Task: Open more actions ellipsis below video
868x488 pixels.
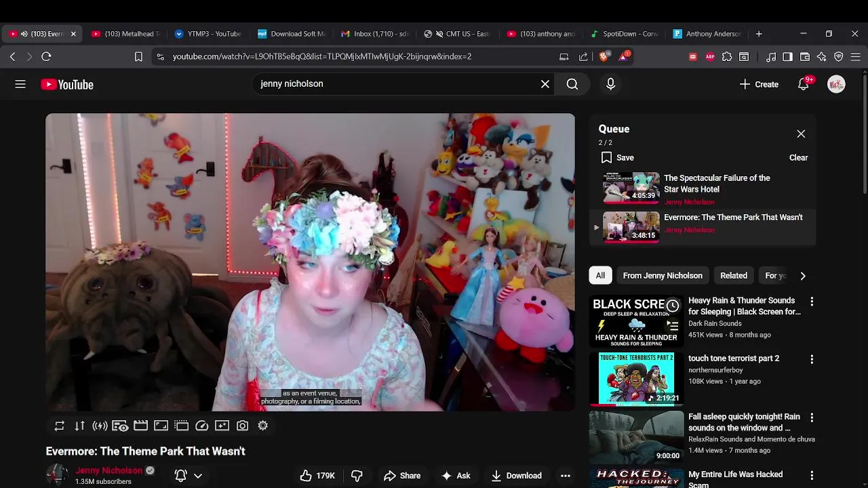Action: click(566, 476)
